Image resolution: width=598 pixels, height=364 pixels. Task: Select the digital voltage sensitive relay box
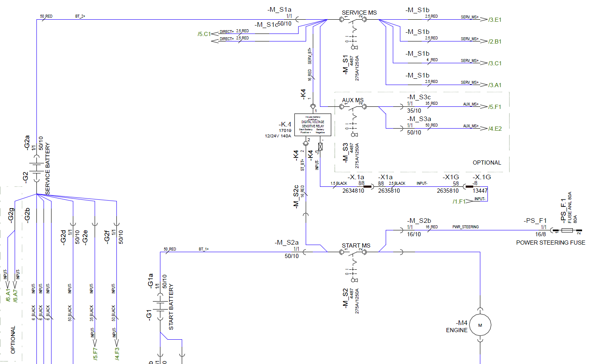click(x=312, y=125)
